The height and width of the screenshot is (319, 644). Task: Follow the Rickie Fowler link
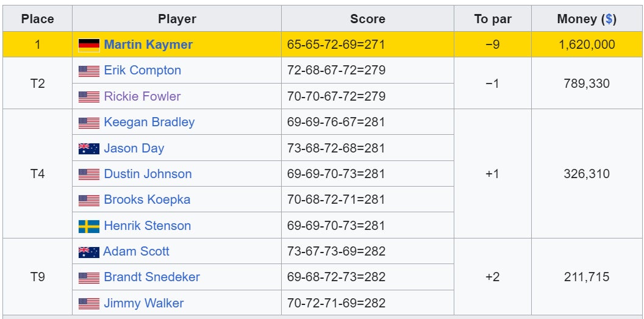pos(142,96)
